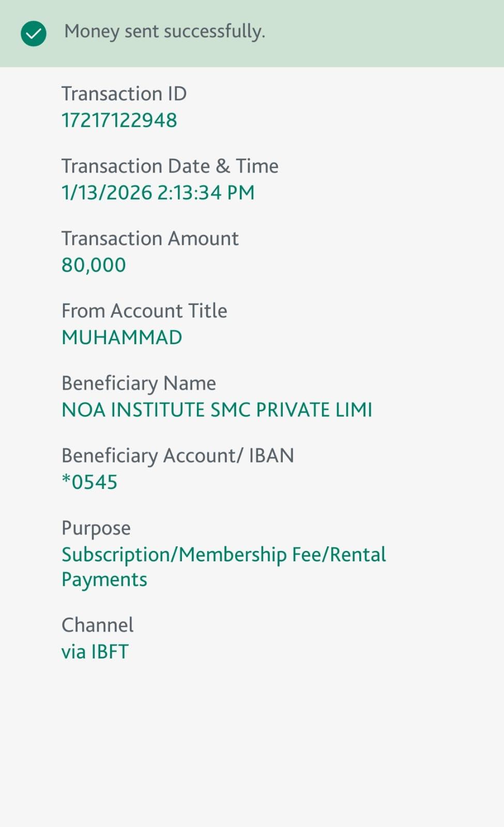Screen dimensions: 504x827
Task: Tap the "Money sent successfully." message
Action: tap(164, 32)
